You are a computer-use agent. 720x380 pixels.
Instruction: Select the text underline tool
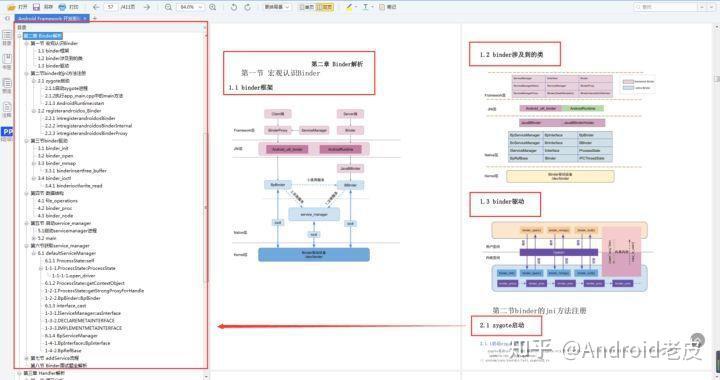click(x=366, y=7)
